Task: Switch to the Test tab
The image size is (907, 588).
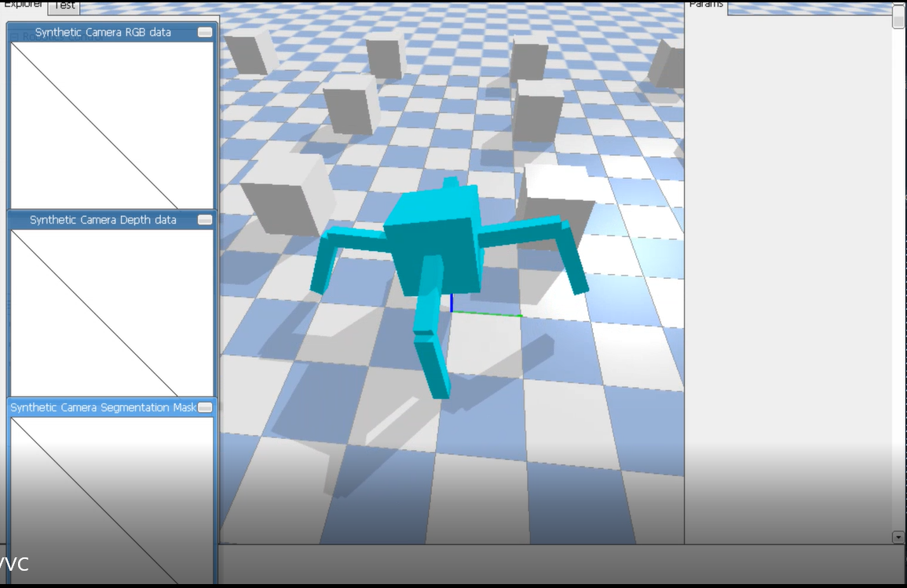Action: pyautogui.click(x=64, y=5)
